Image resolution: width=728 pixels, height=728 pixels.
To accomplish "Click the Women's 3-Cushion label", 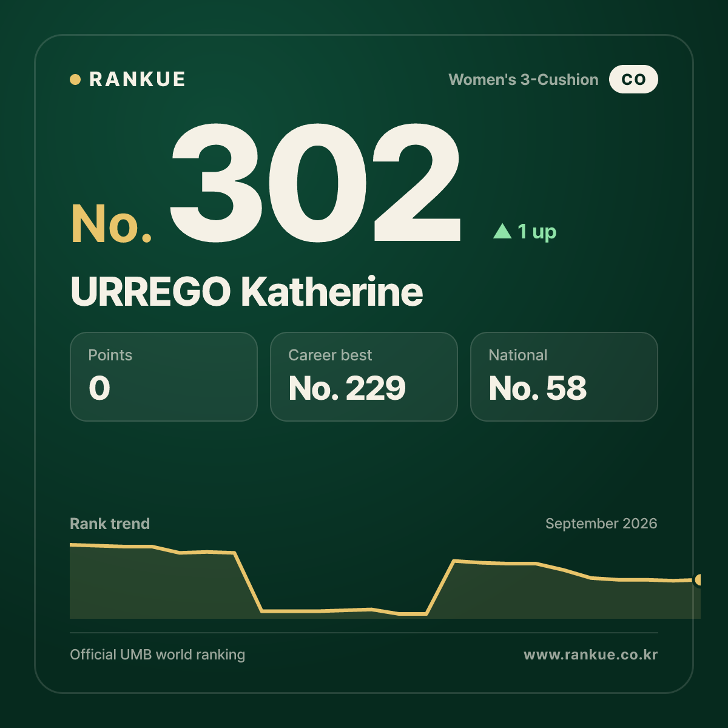I will tap(523, 79).
